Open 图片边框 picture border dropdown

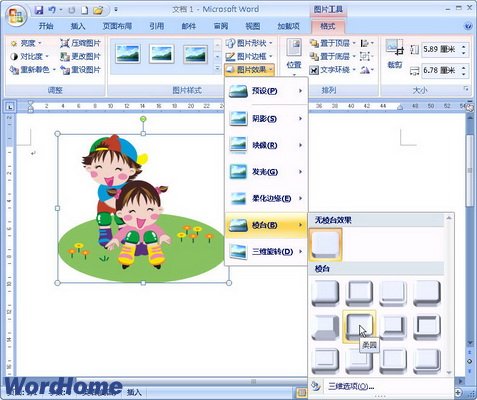(249, 56)
